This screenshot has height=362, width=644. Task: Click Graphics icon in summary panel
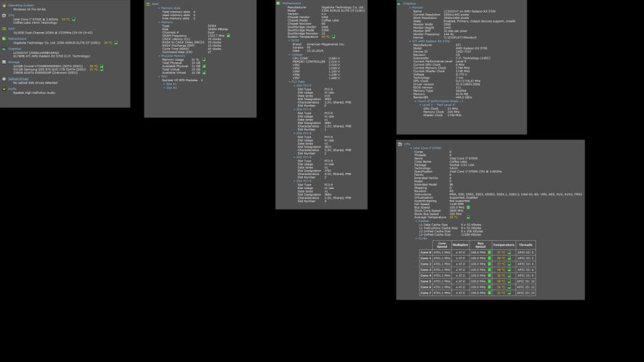(x=4, y=49)
